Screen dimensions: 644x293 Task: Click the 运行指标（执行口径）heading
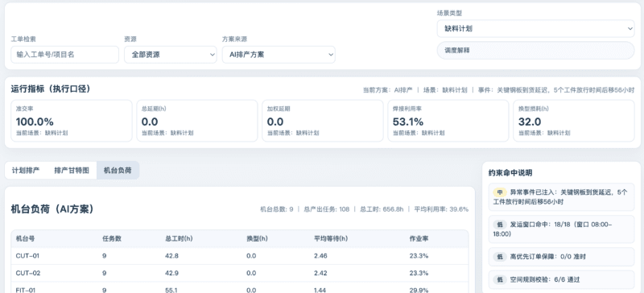tap(51, 89)
